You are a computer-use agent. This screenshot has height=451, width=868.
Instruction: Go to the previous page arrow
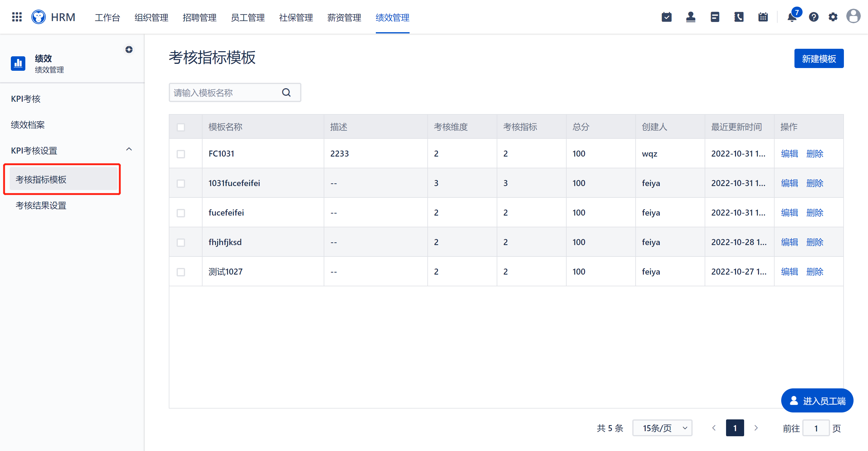714,428
